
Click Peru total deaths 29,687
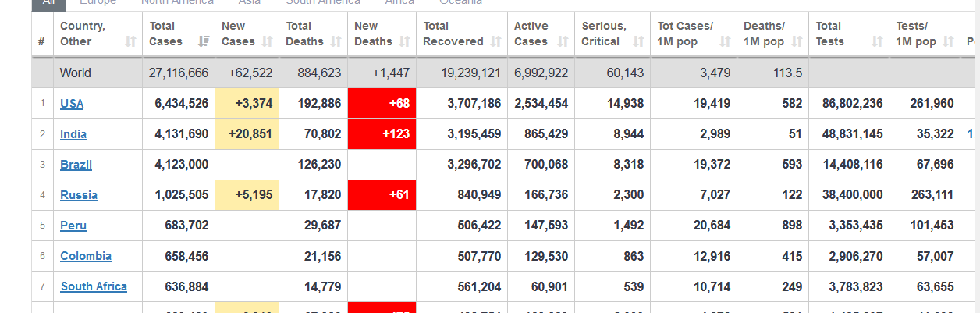(x=322, y=225)
